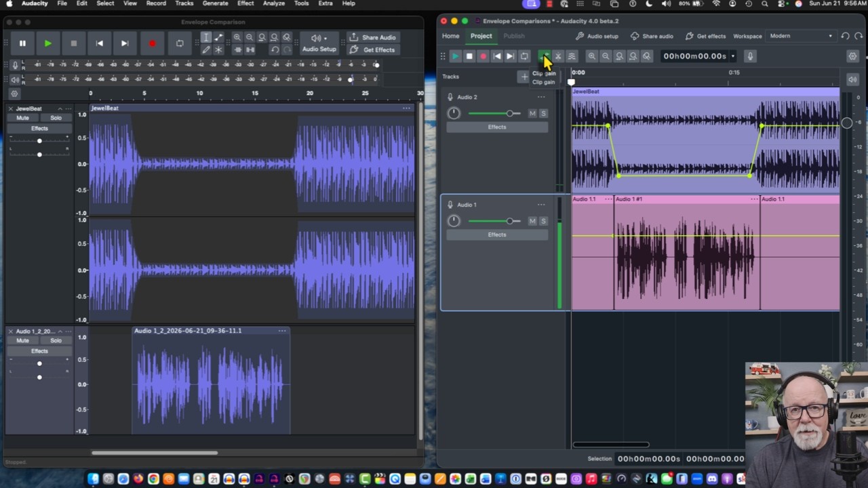
Task: Zoom in using left Audacity toolbar
Action: coord(237,38)
